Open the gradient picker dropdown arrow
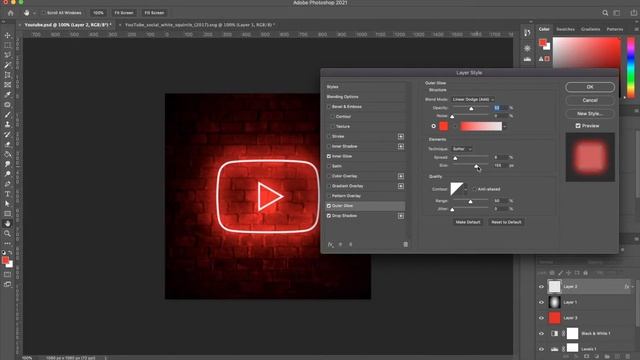Image resolution: width=640 pixels, height=360 pixels. [x=505, y=127]
